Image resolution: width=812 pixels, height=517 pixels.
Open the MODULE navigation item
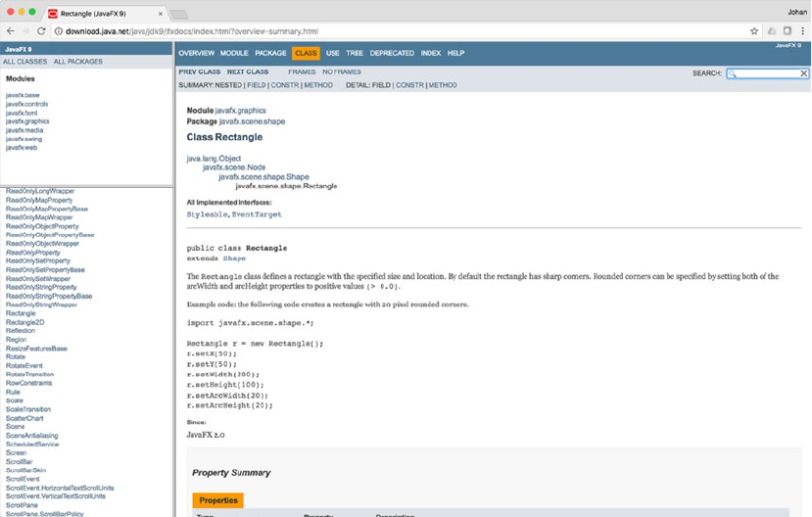(234, 53)
